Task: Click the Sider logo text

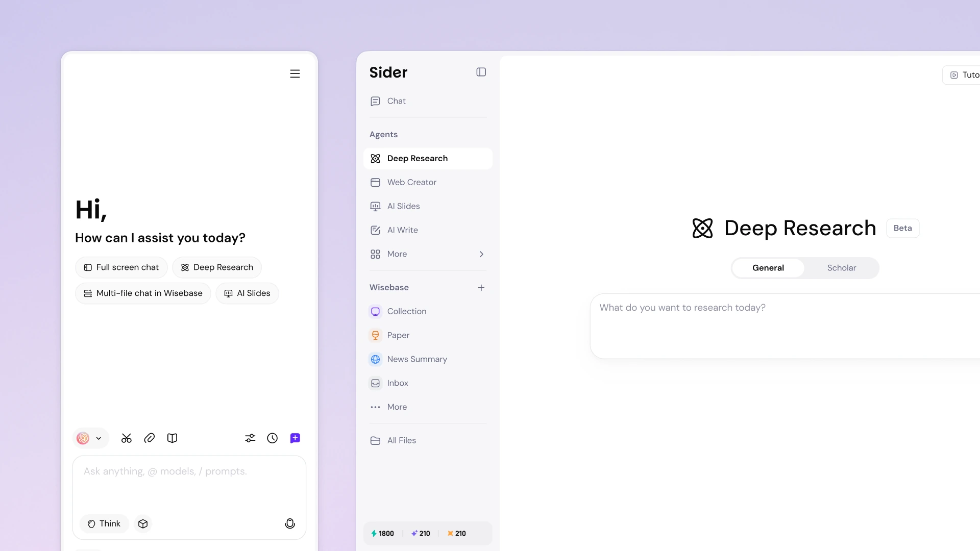Action: point(388,72)
